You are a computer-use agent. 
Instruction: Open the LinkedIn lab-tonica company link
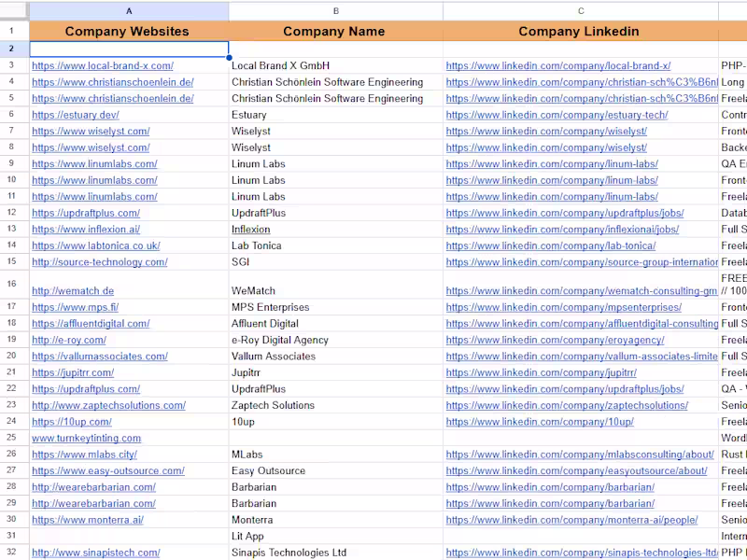pos(551,245)
